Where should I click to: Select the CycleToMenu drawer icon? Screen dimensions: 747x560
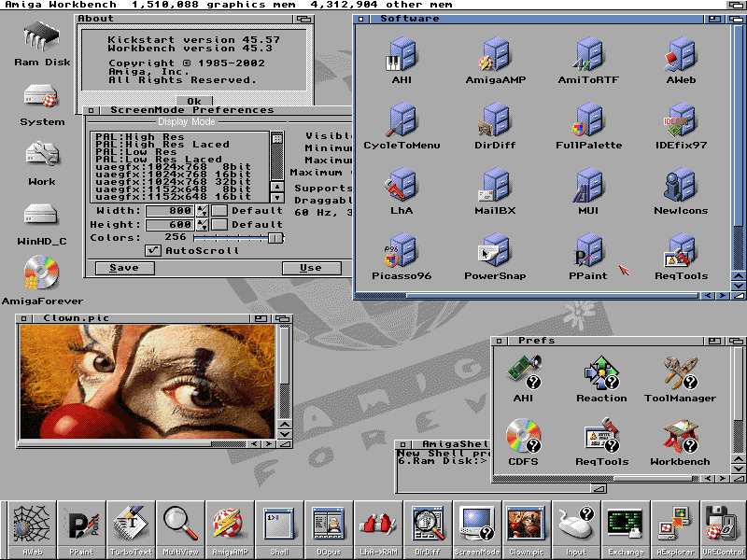click(402, 119)
